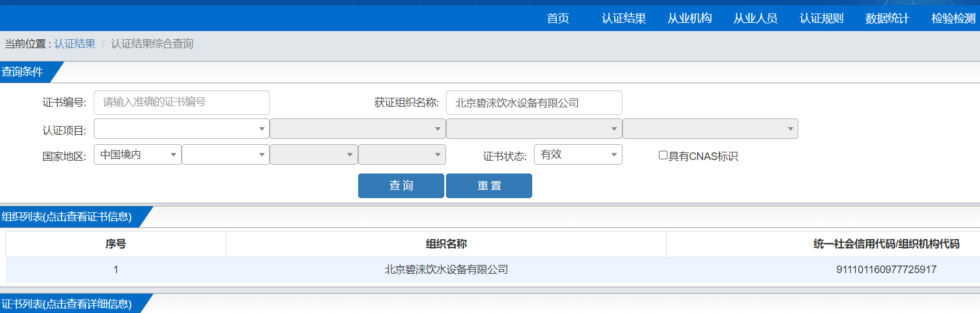Viewport: 980px width, 313px height.
Task: Expand the fourth 认证项目 dropdown
Action: [710, 129]
